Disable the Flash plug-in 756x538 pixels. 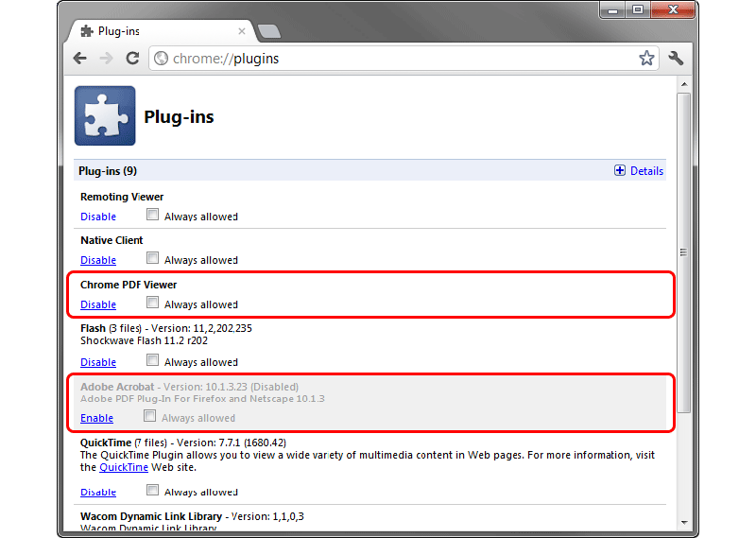point(98,362)
